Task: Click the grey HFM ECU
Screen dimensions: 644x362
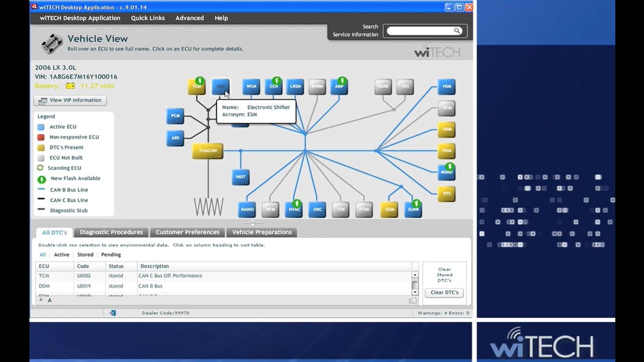Action: pos(271,210)
